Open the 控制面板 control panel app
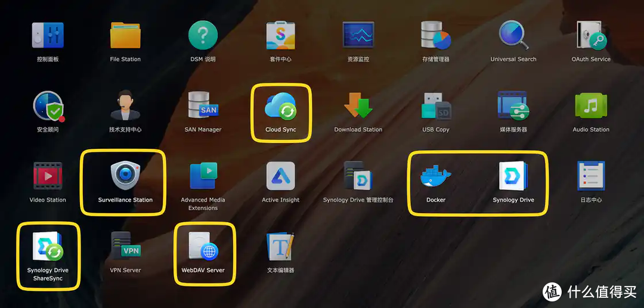This screenshot has height=308, width=644. (x=48, y=36)
